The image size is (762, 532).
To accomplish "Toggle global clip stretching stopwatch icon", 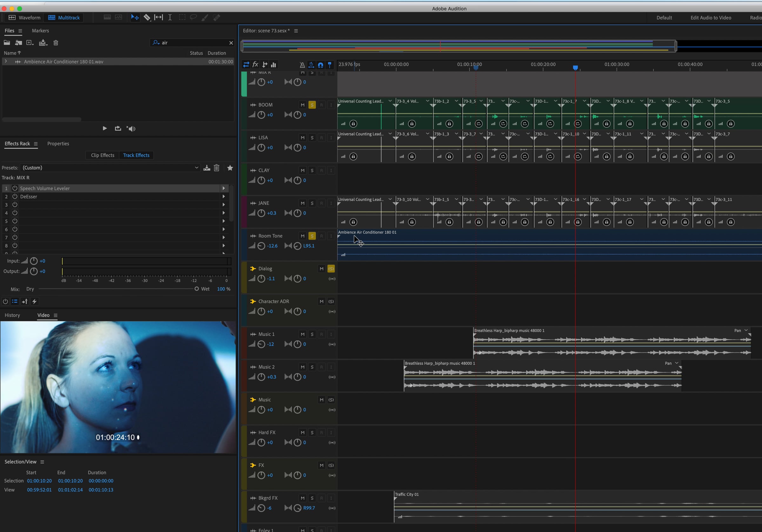I will tap(311, 65).
